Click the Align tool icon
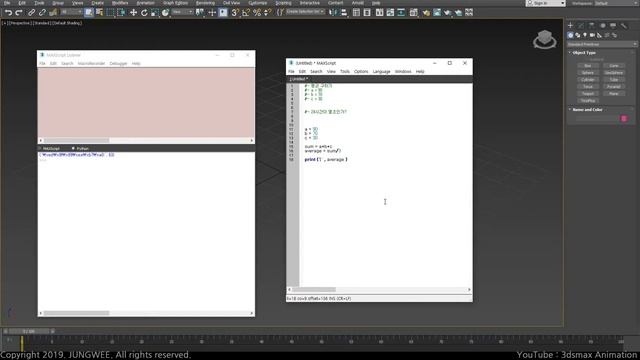 tap(344, 13)
